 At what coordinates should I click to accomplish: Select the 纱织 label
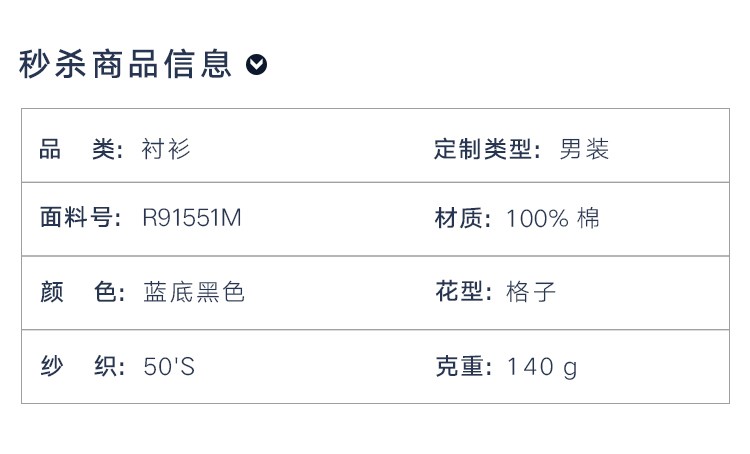pyautogui.click(x=82, y=366)
